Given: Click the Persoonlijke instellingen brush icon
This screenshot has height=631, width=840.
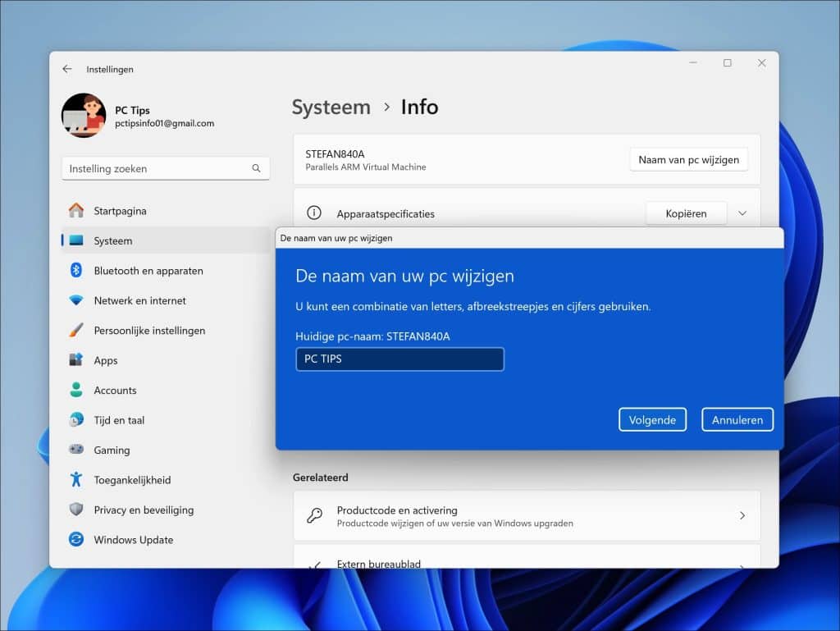Looking at the screenshot, I should click(76, 330).
